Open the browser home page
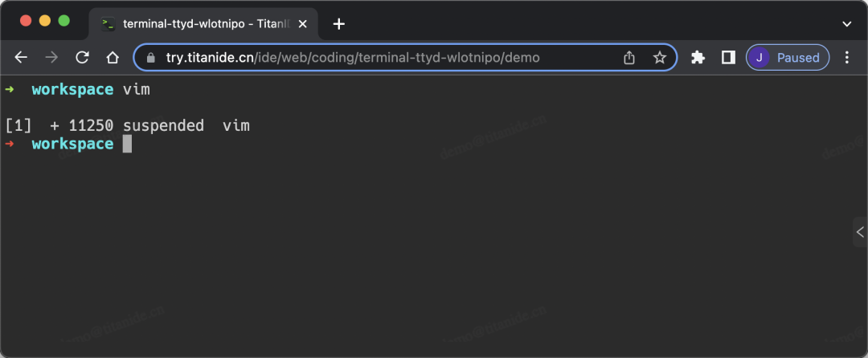 (113, 58)
